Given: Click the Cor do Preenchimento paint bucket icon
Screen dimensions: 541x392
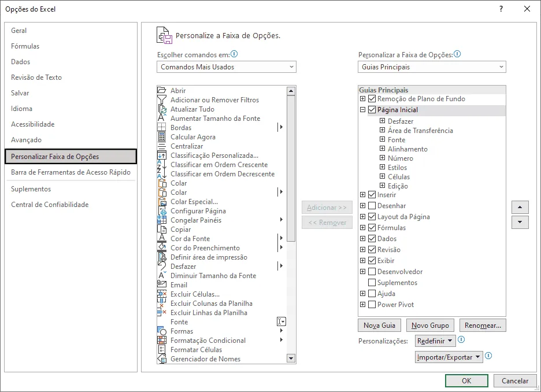Looking at the screenshot, I should [x=162, y=248].
